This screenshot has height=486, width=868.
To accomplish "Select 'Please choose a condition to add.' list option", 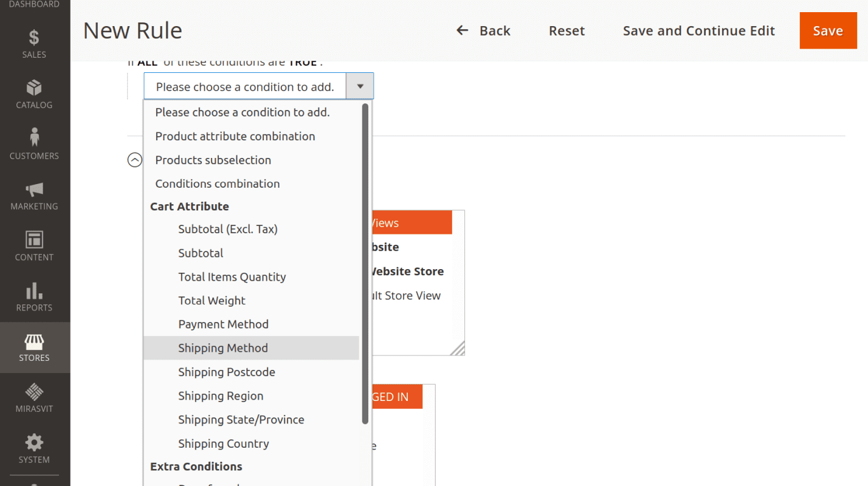I will [x=252, y=112].
